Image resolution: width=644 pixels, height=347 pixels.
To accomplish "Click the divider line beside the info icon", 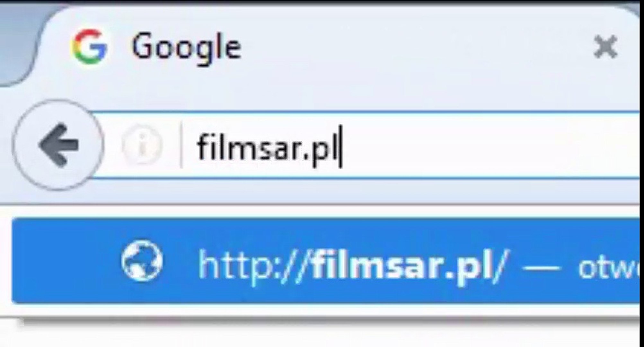I will 181,145.
